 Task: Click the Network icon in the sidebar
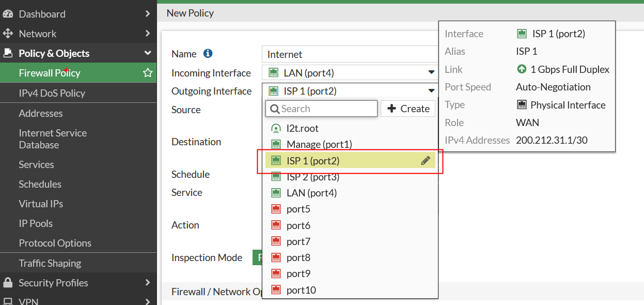(x=8, y=34)
